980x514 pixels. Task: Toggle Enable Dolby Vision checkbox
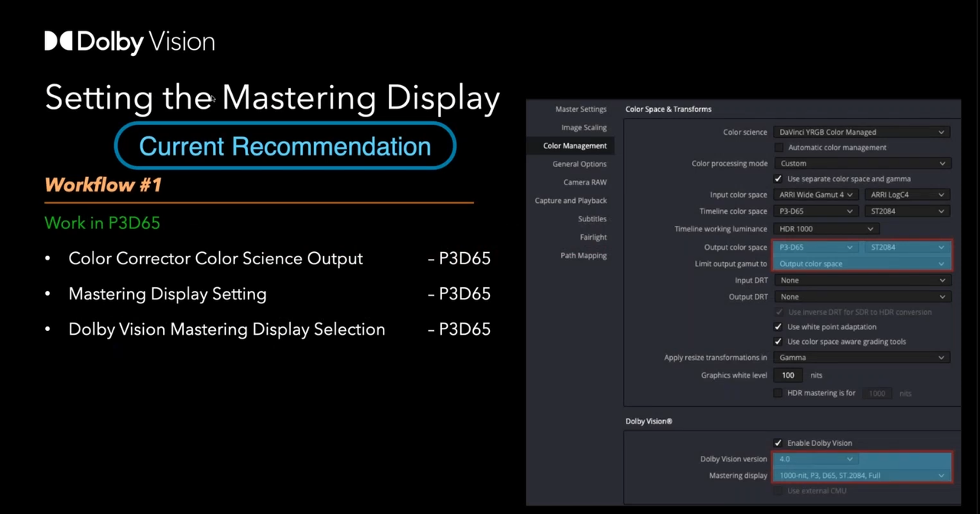[779, 443]
